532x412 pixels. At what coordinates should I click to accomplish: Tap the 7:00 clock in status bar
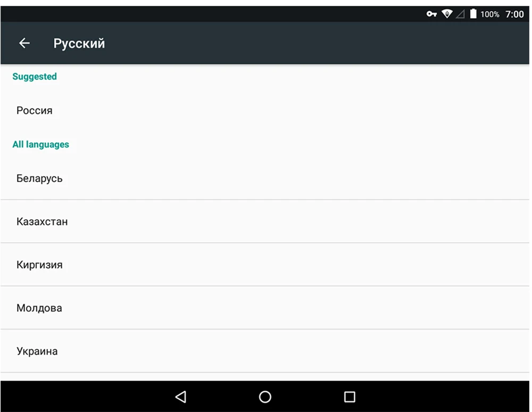(x=514, y=14)
